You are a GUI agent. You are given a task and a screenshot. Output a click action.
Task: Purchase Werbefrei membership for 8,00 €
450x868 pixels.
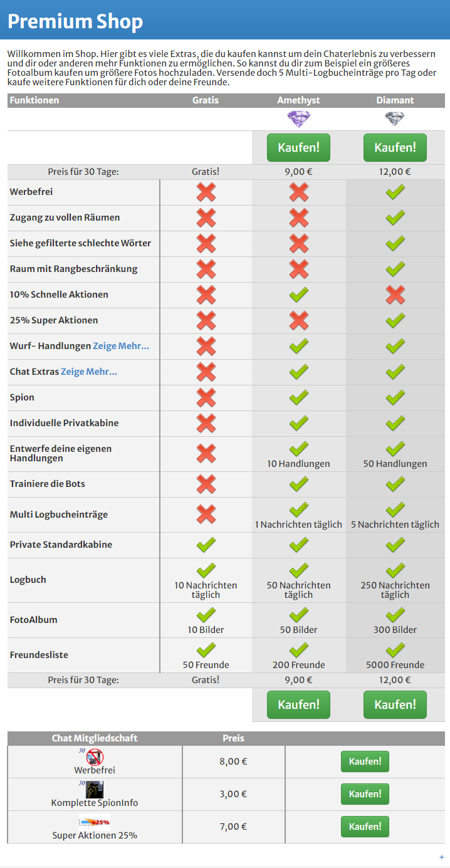click(365, 761)
